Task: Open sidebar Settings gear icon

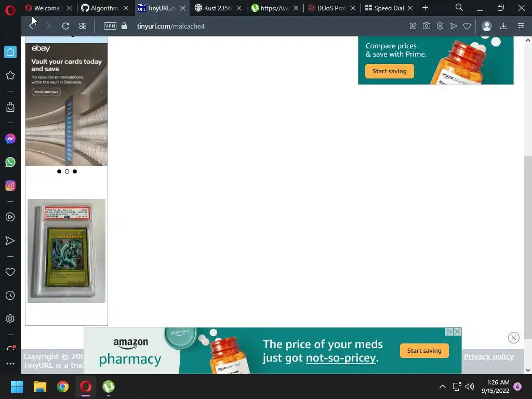Action: coord(10,319)
